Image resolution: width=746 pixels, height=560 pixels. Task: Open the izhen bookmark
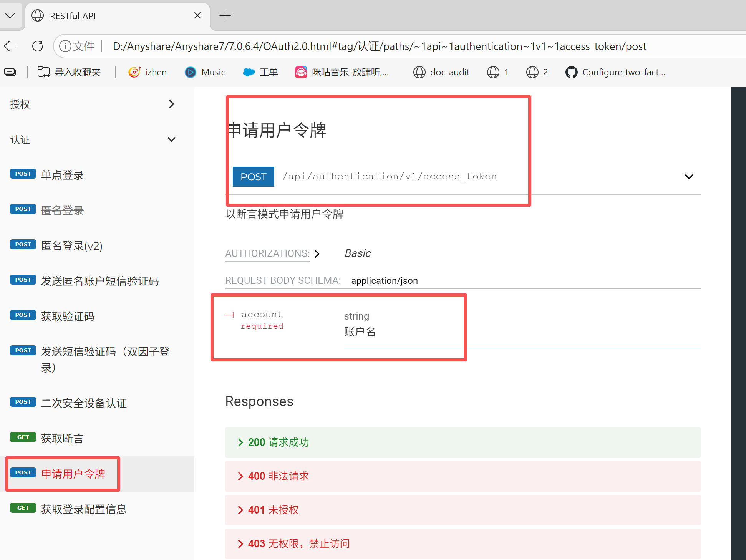click(148, 72)
